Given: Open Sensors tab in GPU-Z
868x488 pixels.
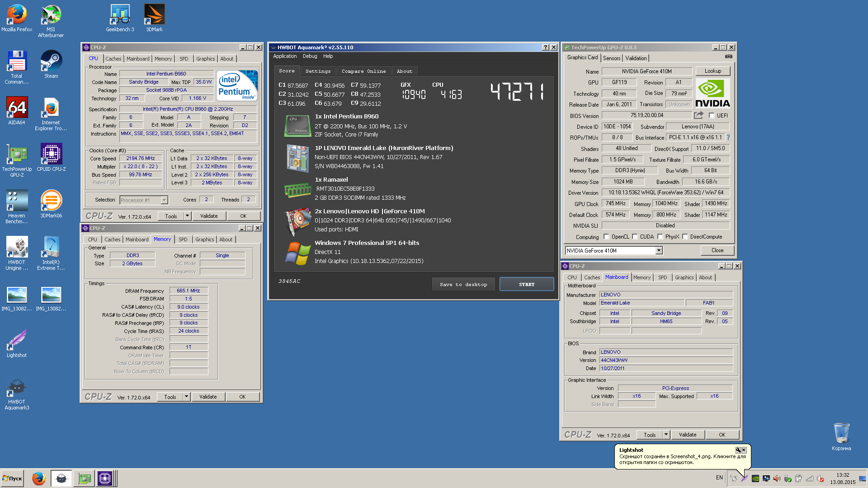Looking at the screenshot, I should 612,58.
